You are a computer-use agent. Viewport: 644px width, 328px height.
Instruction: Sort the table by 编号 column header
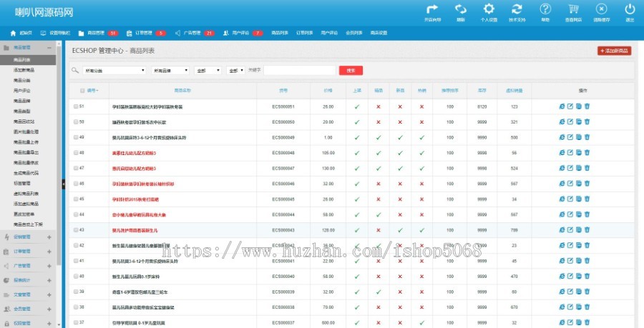[x=92, y=91]
